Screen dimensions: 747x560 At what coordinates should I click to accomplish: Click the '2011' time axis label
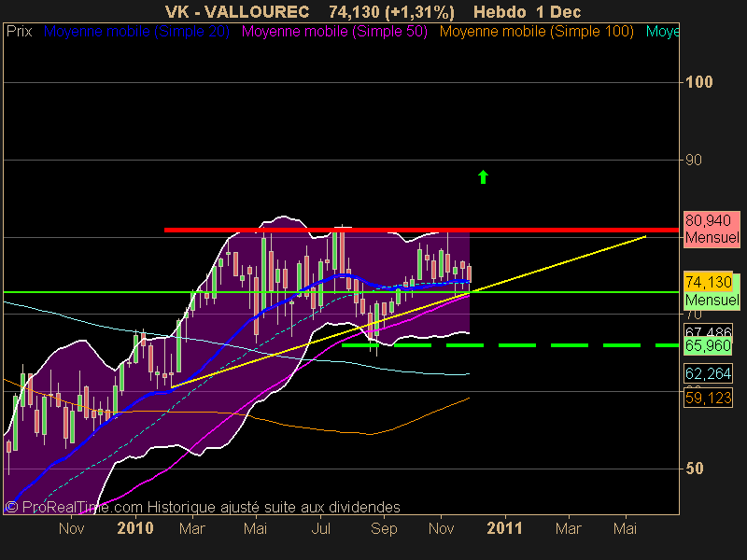(504, 528)
